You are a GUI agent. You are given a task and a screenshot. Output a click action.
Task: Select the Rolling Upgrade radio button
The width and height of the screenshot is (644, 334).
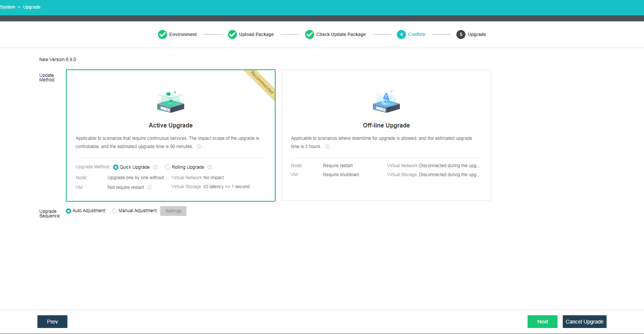click(168, 167)
